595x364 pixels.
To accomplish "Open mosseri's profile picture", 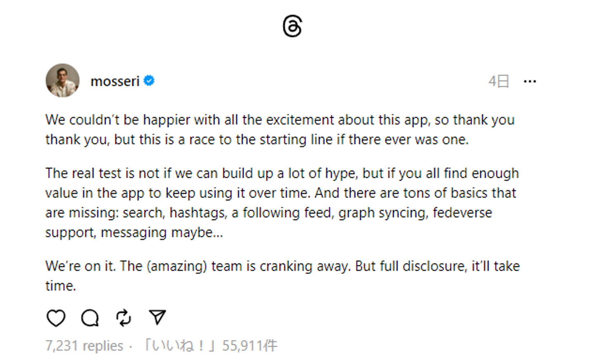I will [x=62, y=81].
